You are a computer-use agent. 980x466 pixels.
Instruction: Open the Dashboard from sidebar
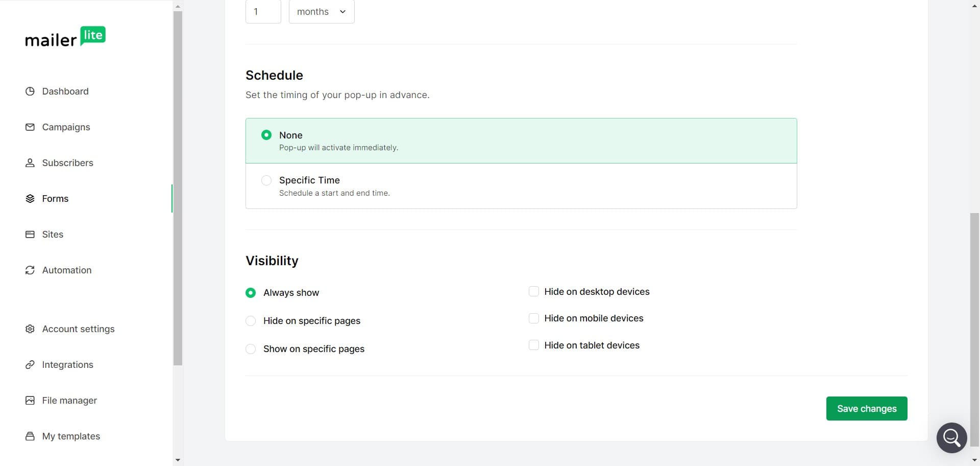(x=65, y=91)
